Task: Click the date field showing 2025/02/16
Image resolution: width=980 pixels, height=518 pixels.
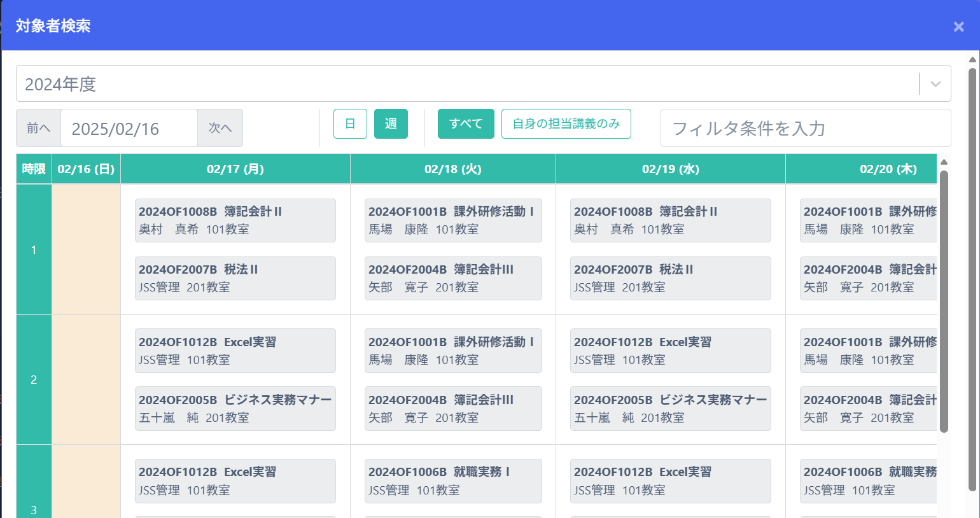Action: click(129, 129)
